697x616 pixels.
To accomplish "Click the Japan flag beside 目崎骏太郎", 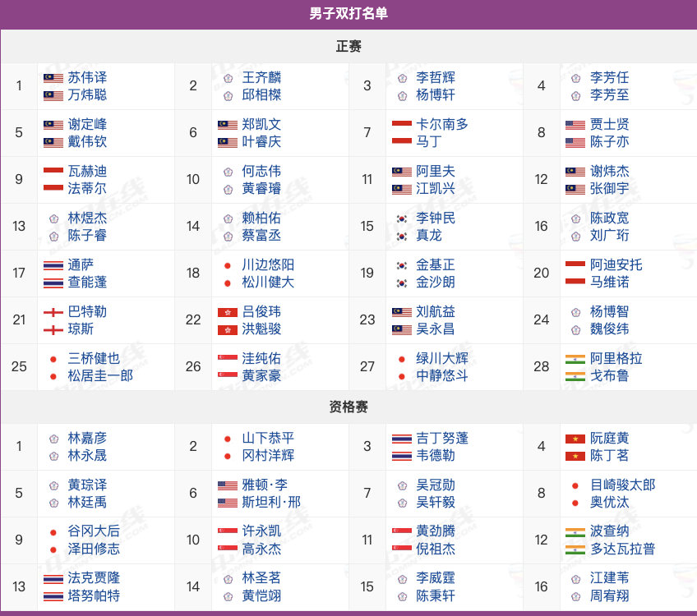I will click(x=575, y=486).
